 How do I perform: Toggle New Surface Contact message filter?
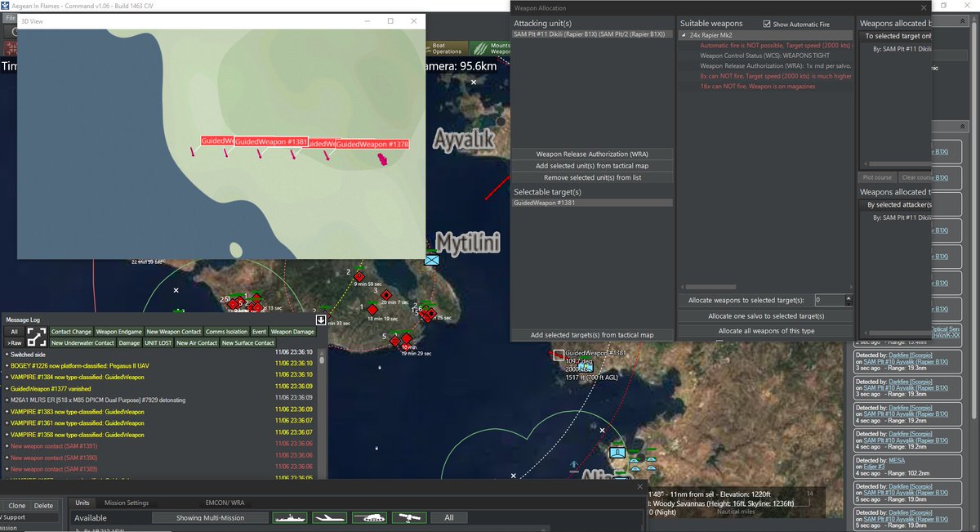tap(248, 342)
